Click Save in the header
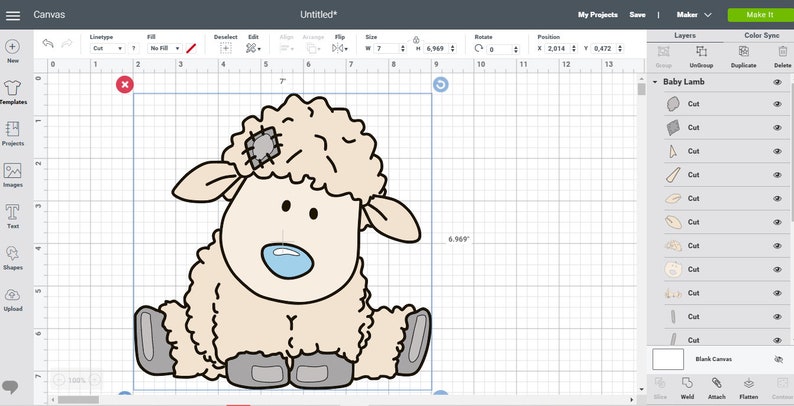 pos(637,15)
